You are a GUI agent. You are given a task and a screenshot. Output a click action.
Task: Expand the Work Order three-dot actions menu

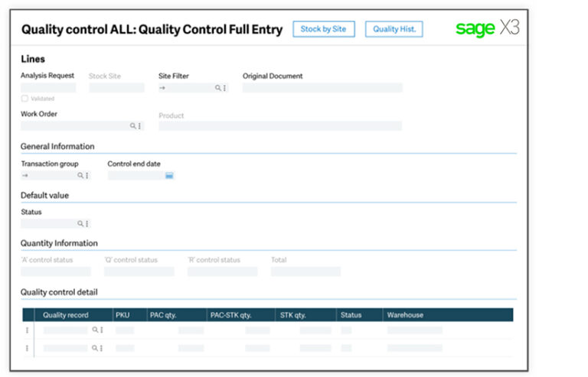(139, 126)
